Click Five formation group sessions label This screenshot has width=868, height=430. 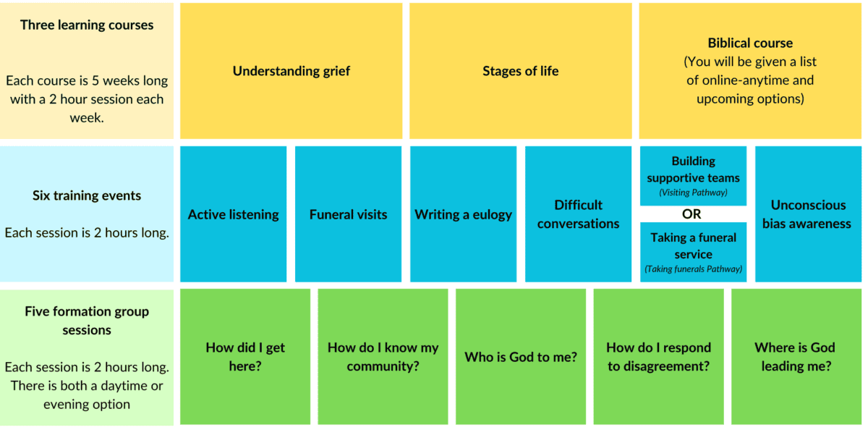point(87,321)
